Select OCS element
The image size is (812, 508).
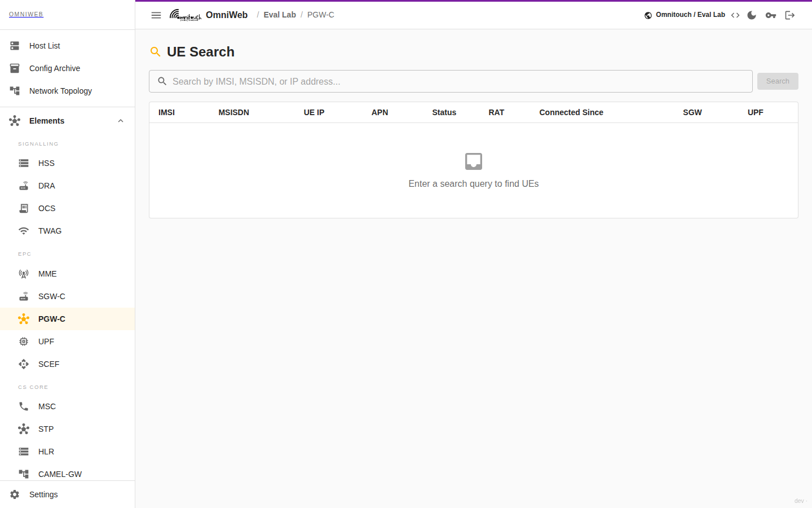pyautogui.click(x=68, y=208)
